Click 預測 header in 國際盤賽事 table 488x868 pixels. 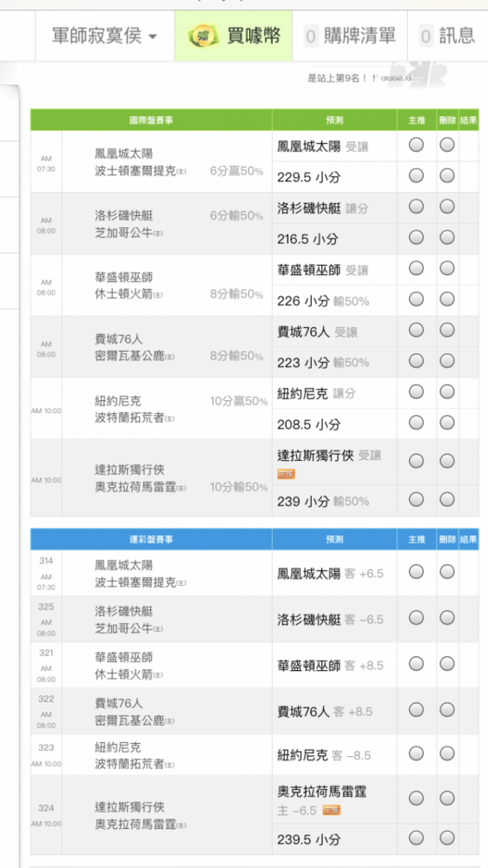(x=334, y=120)
